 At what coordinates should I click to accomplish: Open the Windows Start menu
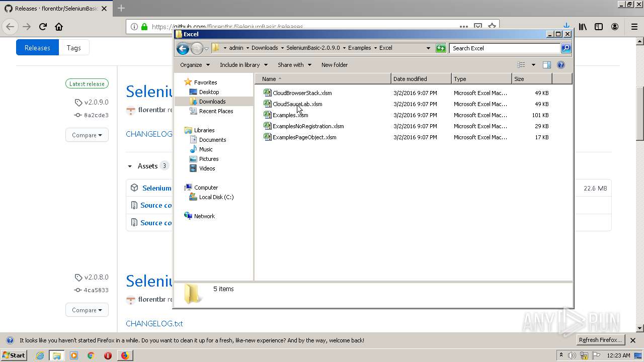click(x=14, y=355)
